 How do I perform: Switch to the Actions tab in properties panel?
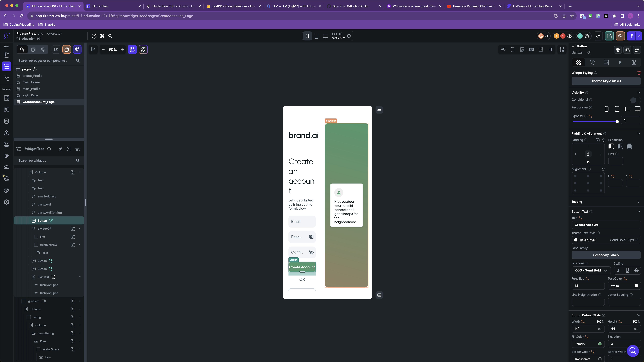(592, 62)
